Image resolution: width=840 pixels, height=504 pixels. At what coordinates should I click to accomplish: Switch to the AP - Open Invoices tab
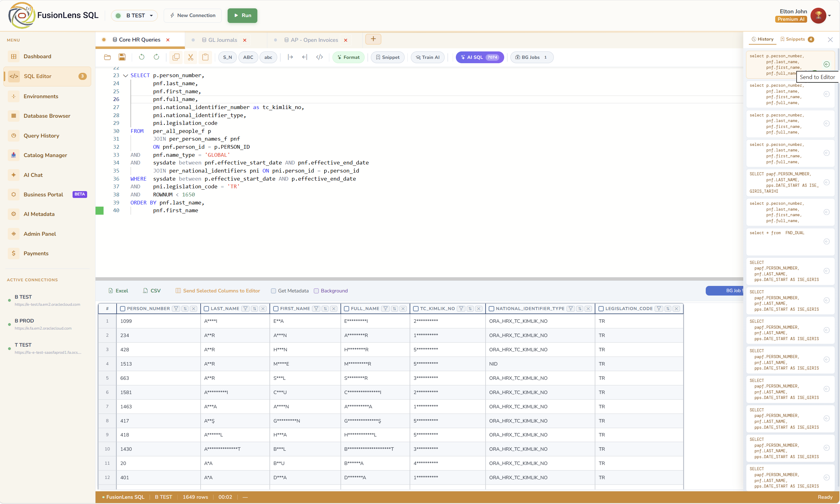coord(314,40)
